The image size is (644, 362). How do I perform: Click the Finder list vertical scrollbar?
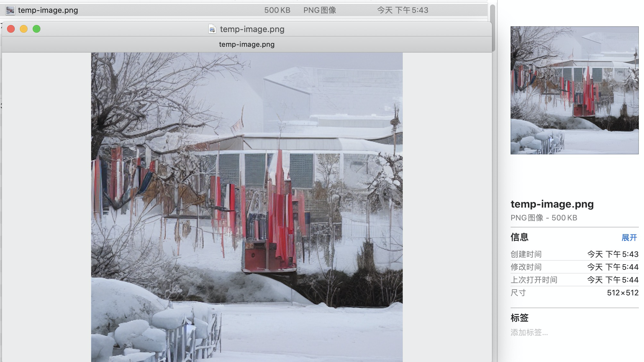tap(492, 27)
